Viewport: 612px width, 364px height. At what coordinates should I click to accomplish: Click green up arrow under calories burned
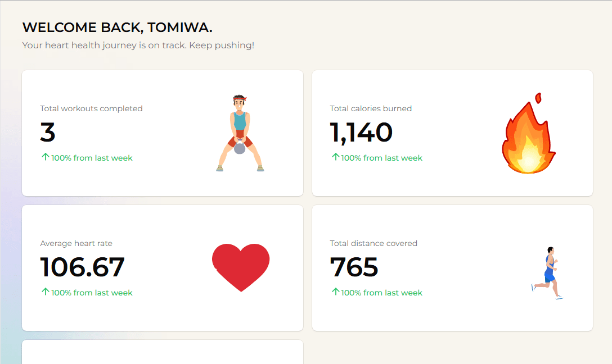[335, 157]
